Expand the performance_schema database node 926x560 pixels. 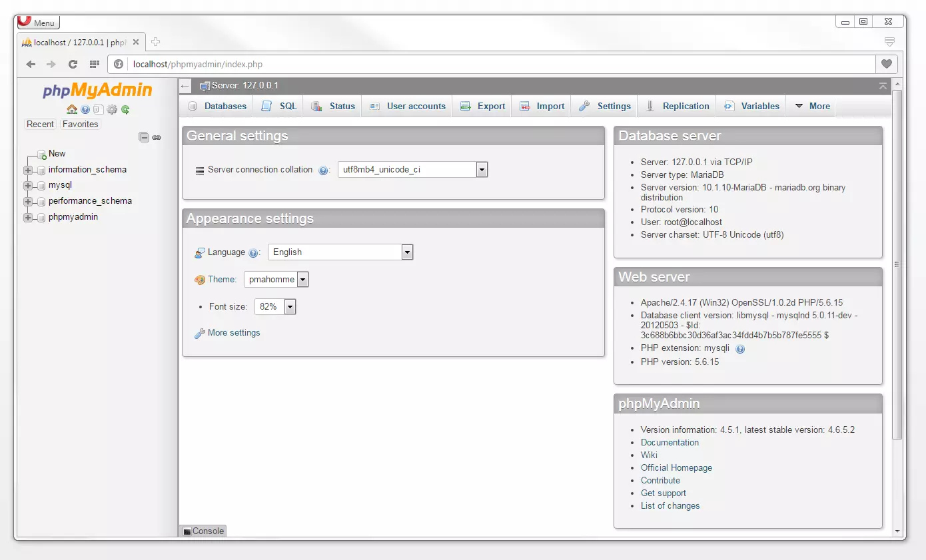tap(27, 201)
